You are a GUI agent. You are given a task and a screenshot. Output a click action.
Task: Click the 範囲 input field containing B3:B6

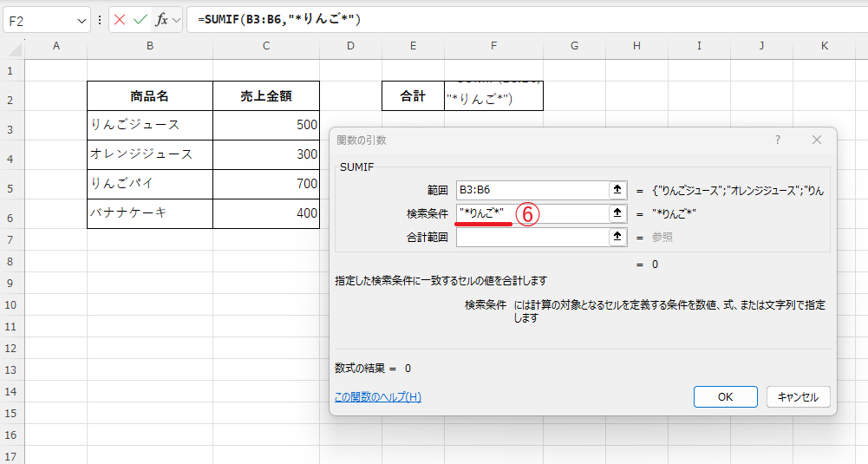coord(532,190)
